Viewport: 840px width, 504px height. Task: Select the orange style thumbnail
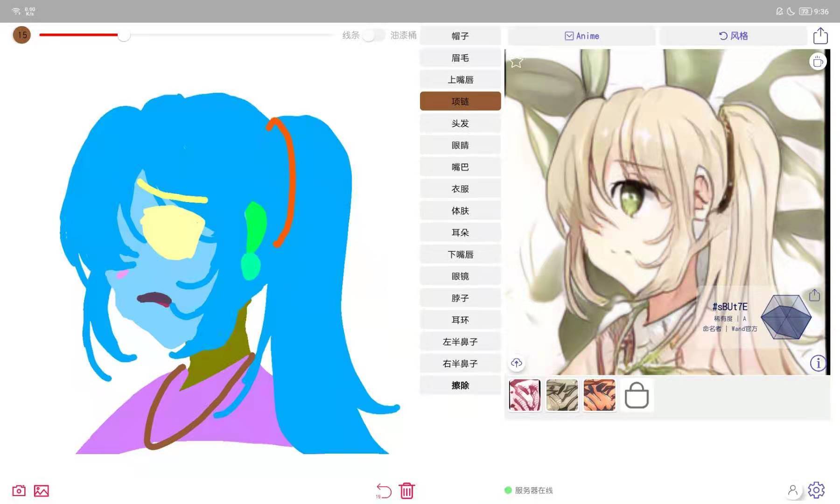click(x=599, y=395)
